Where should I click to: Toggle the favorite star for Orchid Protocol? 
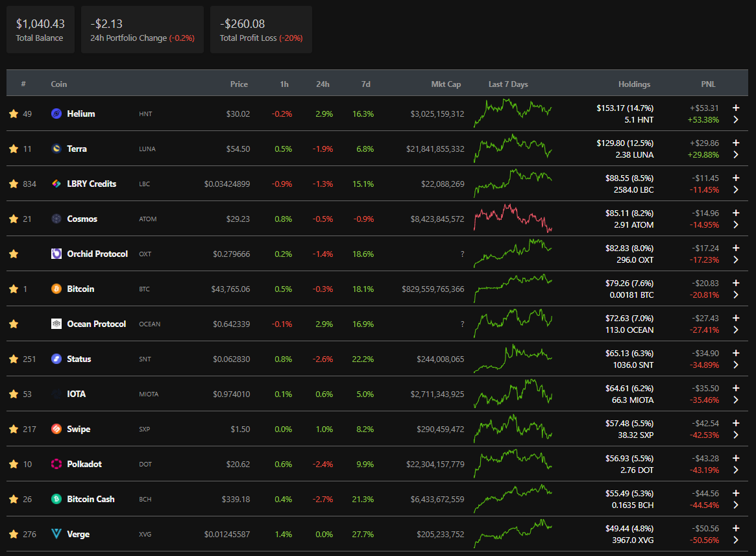[x=14, y=254]
